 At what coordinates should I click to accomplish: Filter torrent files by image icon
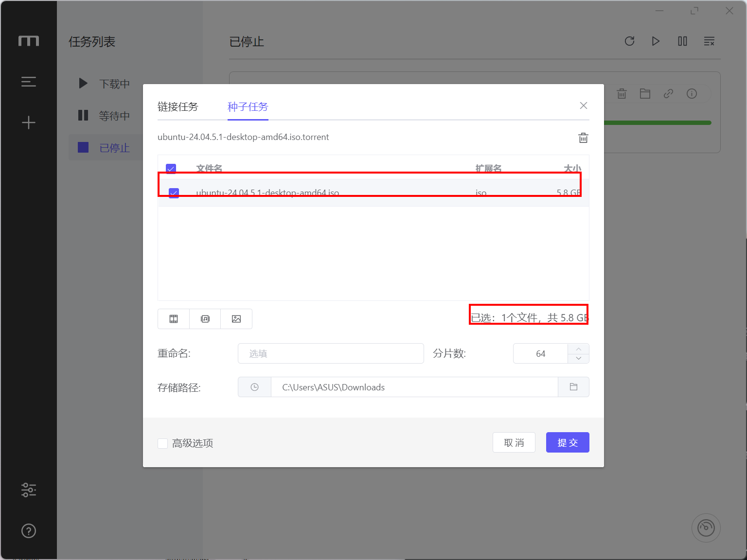click(x=236, y=319)
